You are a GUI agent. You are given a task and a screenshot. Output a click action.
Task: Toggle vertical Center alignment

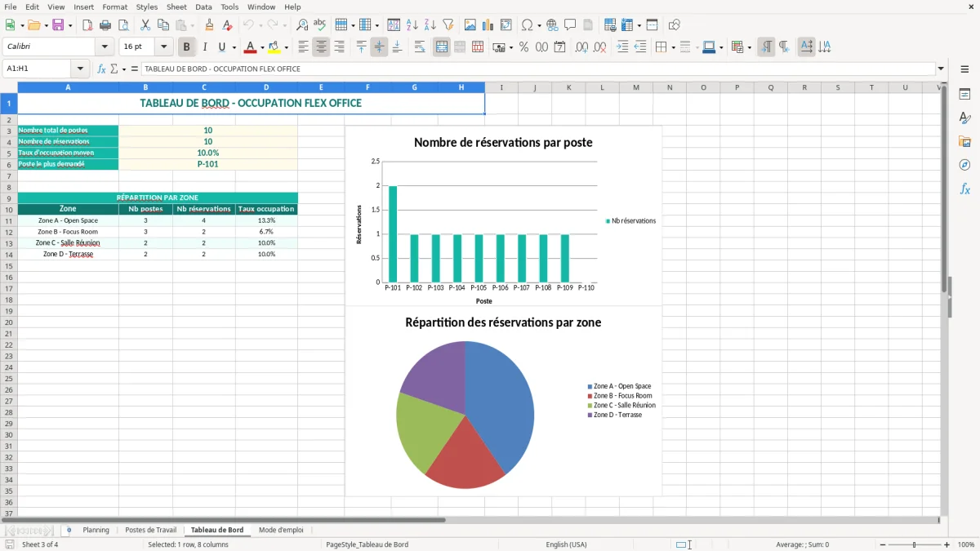pyautogui.click(x=379, y=47)
